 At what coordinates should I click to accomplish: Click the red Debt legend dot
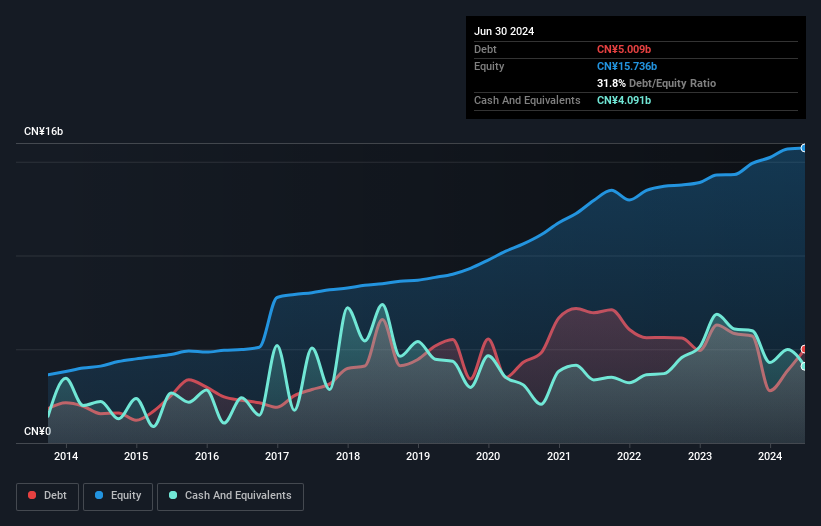pos(32,495)
